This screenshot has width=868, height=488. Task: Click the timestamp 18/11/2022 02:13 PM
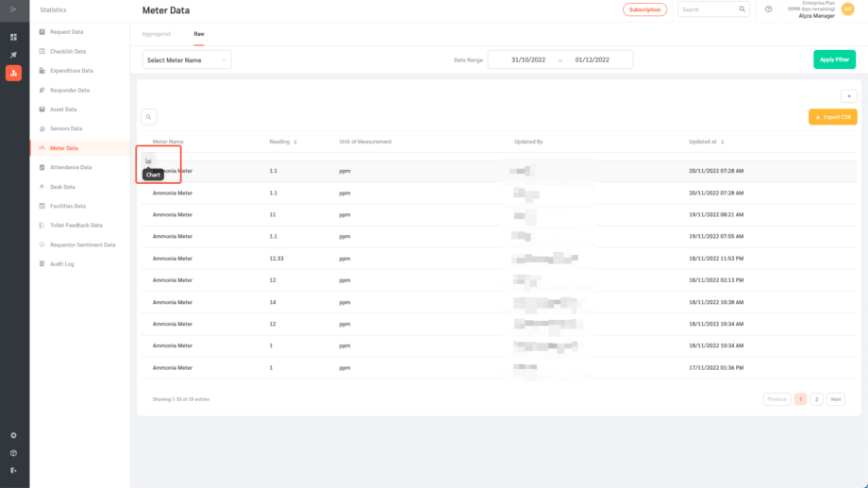click(x=716, y=280)
